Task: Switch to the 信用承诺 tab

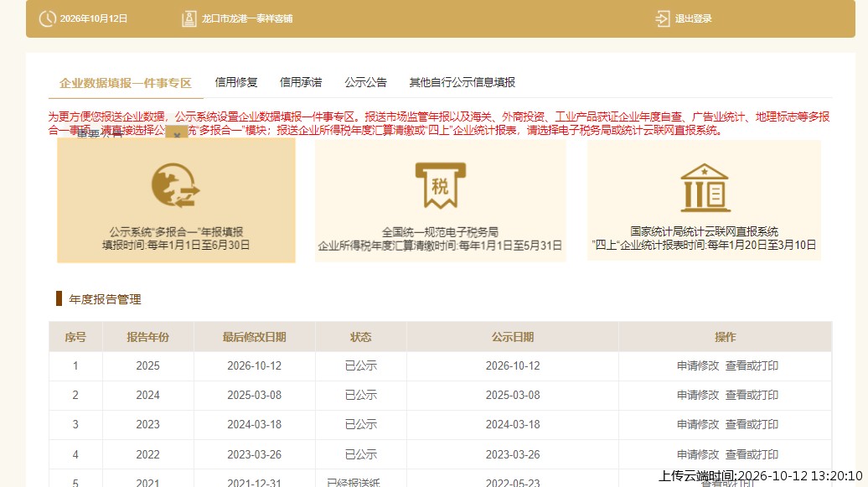Action: pyautogui.click(x=301, y=82)
